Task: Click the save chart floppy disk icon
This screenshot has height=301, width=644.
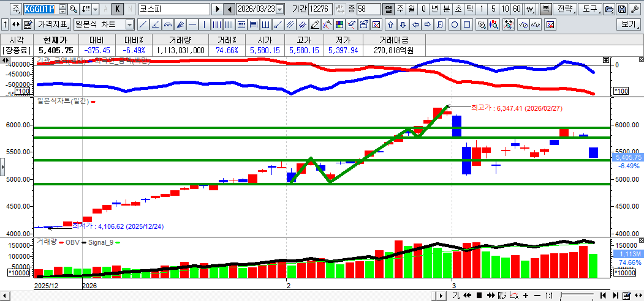Action: click(x=622, y=9)
